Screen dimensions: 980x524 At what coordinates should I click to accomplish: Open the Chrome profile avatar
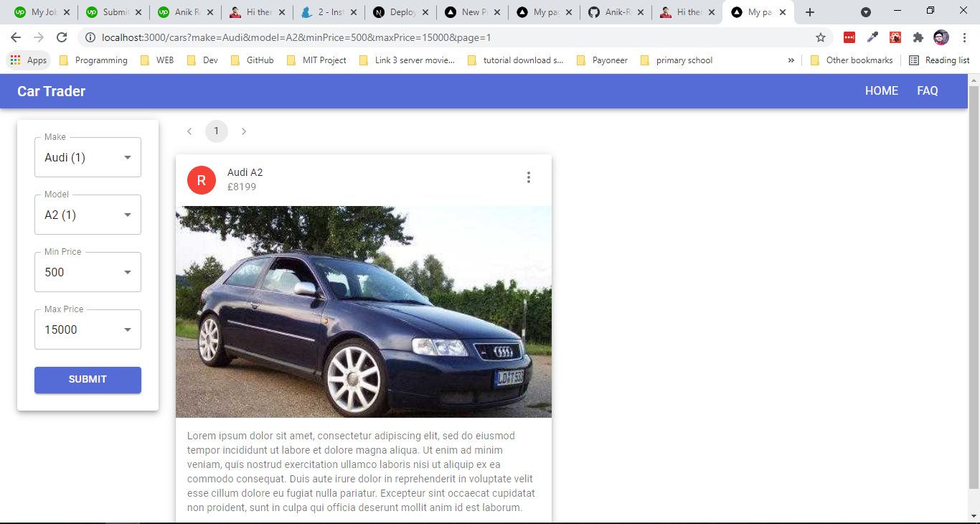pos(941,37)
